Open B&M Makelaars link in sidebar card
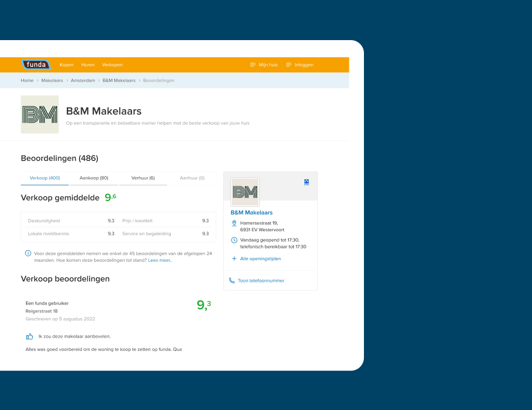 252,213
